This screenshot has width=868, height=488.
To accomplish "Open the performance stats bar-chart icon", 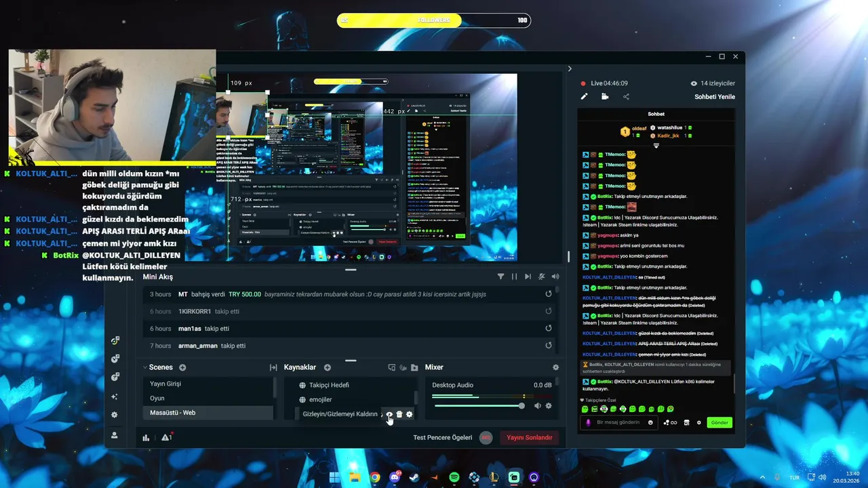I will pos(146,438).
